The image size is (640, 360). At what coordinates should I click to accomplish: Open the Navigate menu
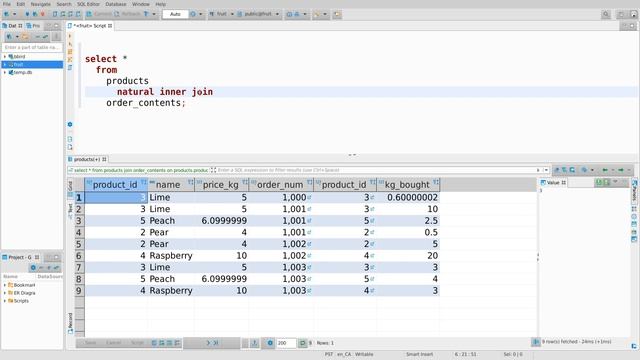[x=41, y=4]
